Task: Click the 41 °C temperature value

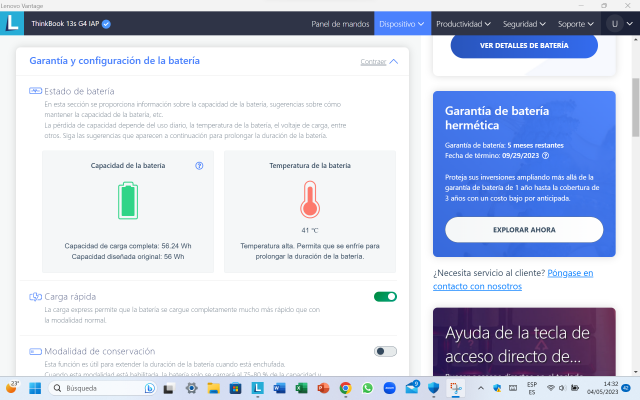Action: tap(310, 231)
